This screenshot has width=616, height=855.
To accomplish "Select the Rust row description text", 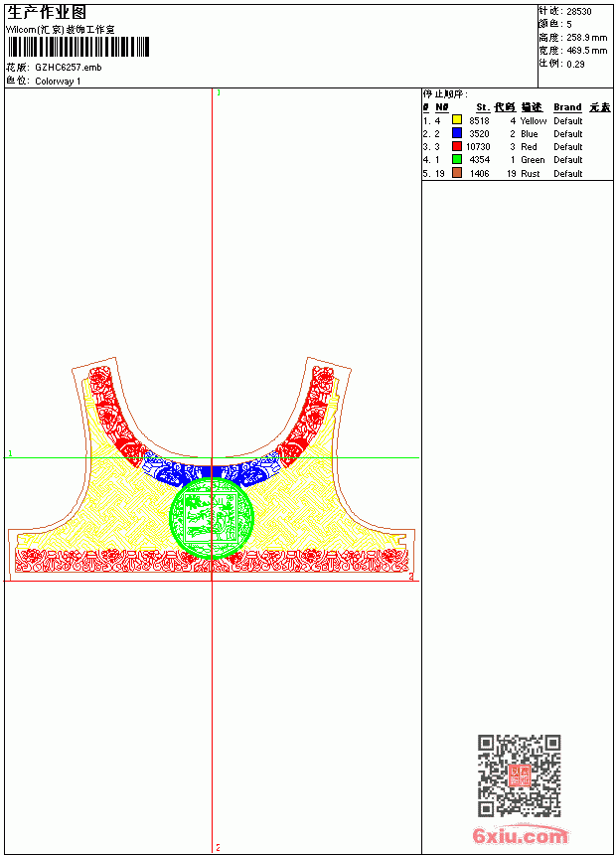I will (530, 173).
